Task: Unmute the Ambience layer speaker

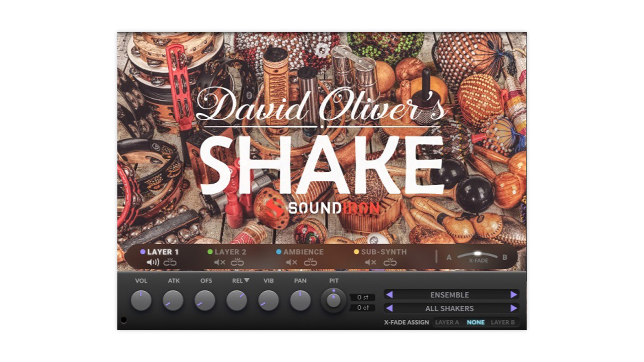Action: [x=291, y=262]
